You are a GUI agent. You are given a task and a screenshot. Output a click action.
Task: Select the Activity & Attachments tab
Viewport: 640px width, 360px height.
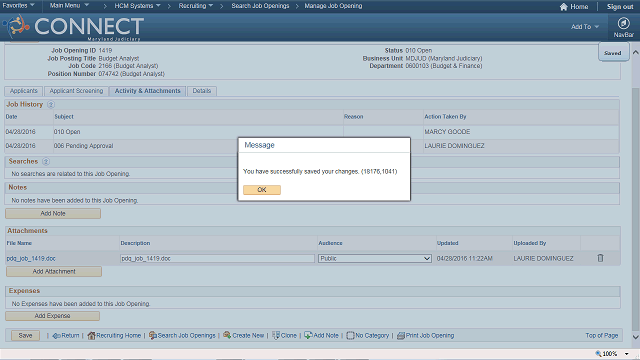[x=147, y=91]
